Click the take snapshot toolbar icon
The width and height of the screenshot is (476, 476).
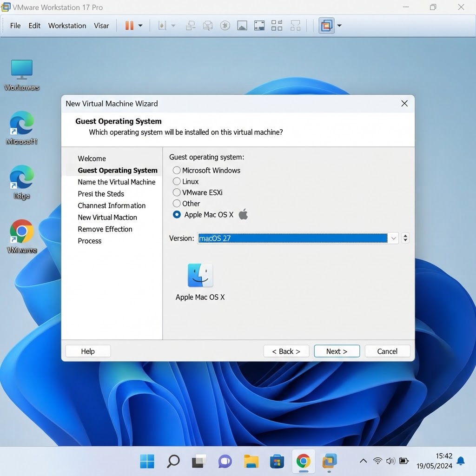coord(190,26)
